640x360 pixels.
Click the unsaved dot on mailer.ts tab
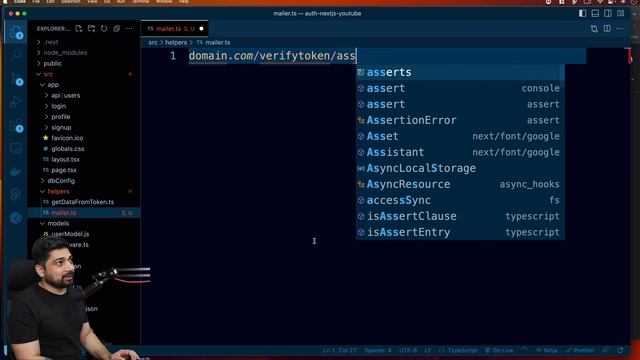(x=201, y=29)
